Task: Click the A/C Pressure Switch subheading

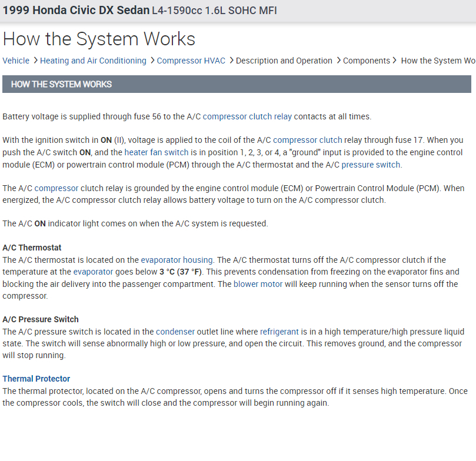Action: coord(41,319)
